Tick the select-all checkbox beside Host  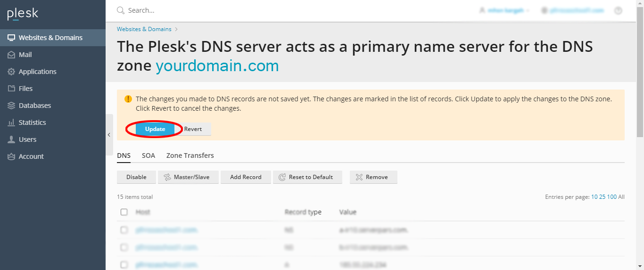coord(124,212)
